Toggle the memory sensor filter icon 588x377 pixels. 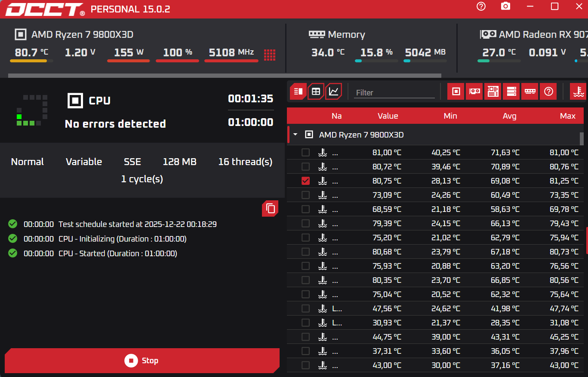[x=530, y=92]
